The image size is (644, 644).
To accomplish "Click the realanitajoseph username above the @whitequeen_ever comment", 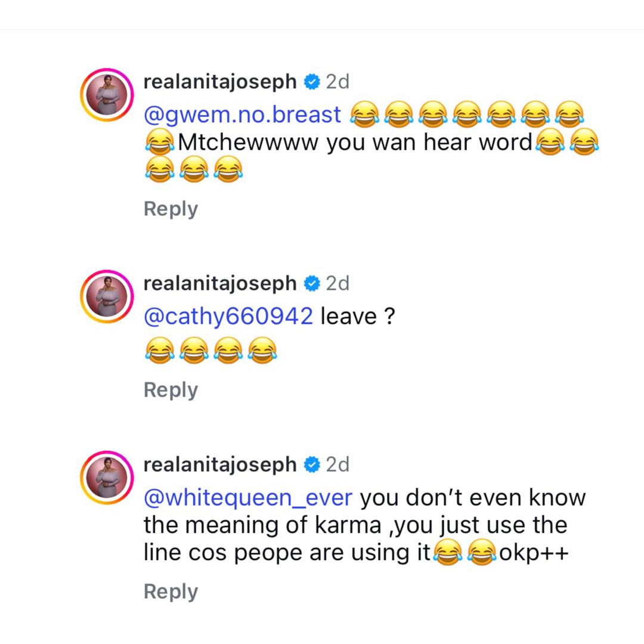I will coord(220,465).
